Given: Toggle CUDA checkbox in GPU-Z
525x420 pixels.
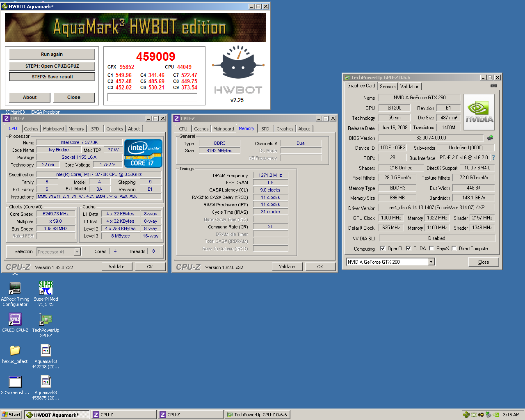Looking at the screenshot, I should tap(409, 249).
